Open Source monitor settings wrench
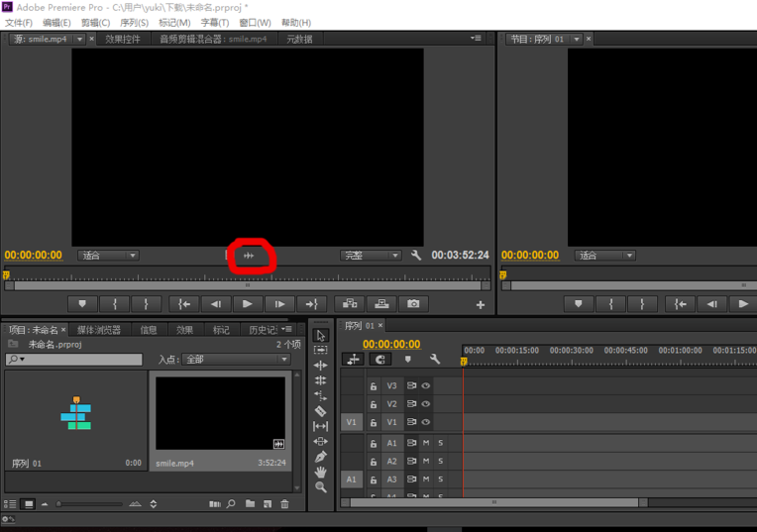The image size is (757, 532). tap(416, 255)
